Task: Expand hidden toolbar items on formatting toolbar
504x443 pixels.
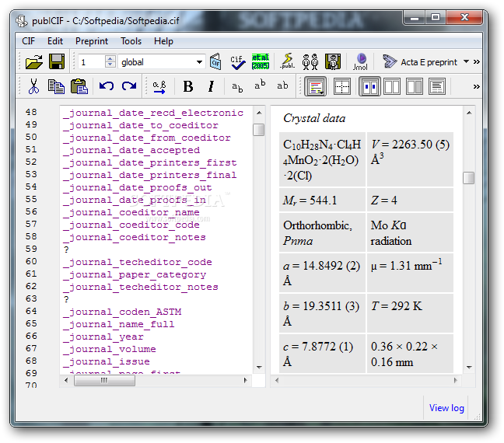Action: (476, 86)
